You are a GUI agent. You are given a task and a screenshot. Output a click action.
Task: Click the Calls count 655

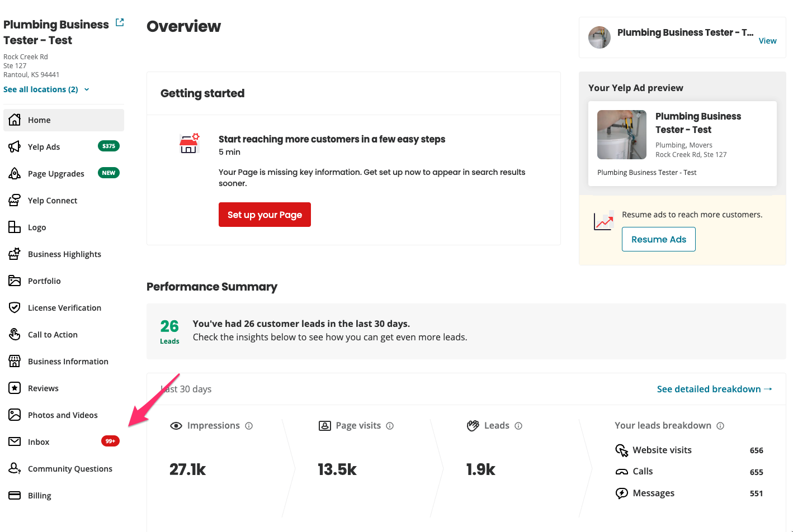click(x=756, y=472)
